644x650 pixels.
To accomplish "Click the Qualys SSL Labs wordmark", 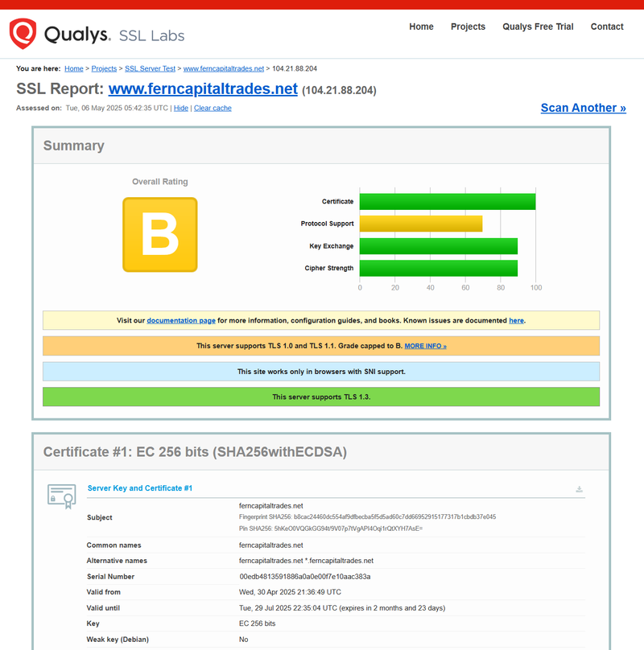I will 114,35.
